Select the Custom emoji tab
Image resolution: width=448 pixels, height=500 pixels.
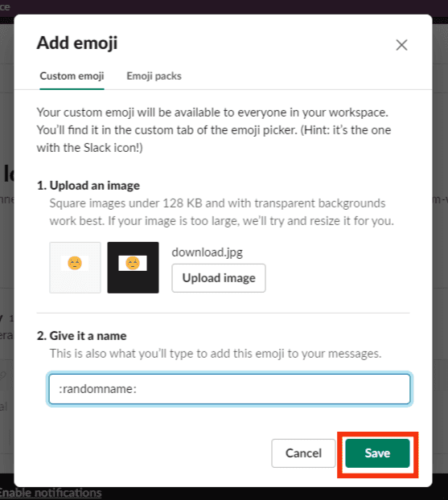tap(72, 76)
